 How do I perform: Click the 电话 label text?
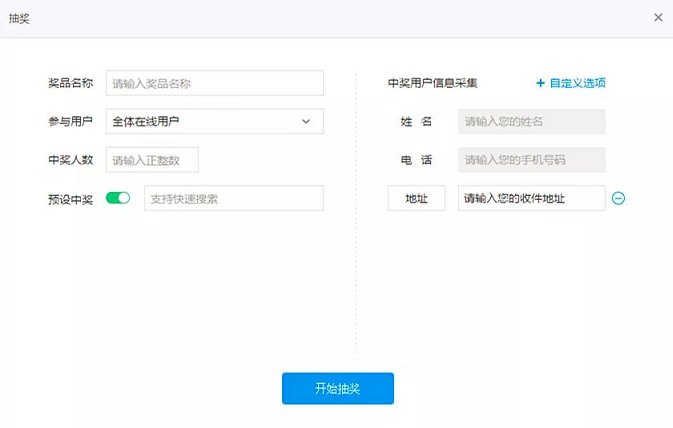416,160
